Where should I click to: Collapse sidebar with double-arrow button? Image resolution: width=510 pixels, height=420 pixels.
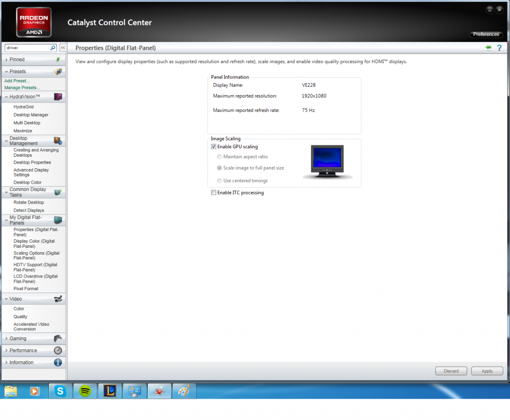pos(63,48)
